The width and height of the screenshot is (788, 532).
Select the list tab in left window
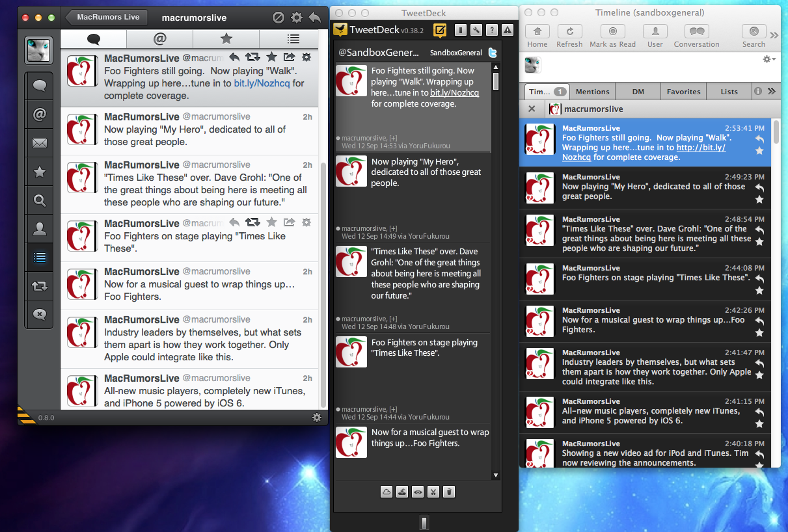[293, 39]
